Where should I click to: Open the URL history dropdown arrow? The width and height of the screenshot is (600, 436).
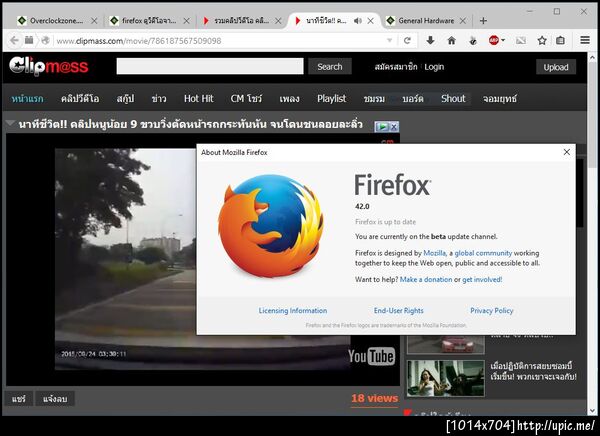click(390, 40)
